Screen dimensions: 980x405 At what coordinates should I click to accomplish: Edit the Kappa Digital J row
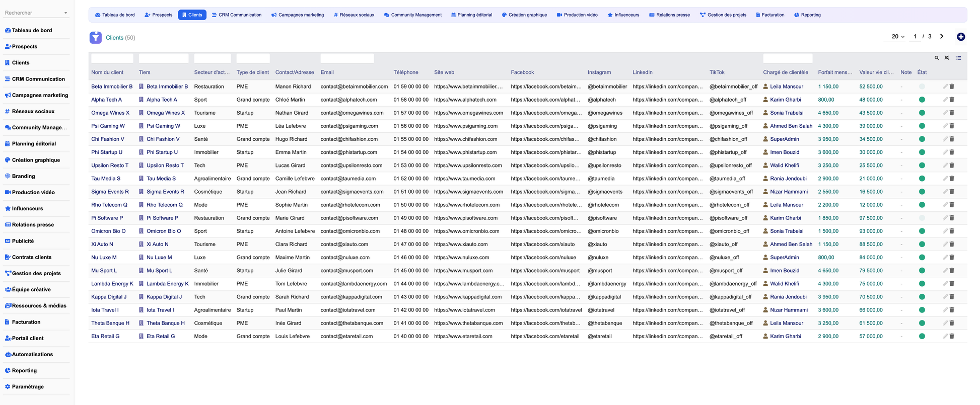tap(945, 297)
